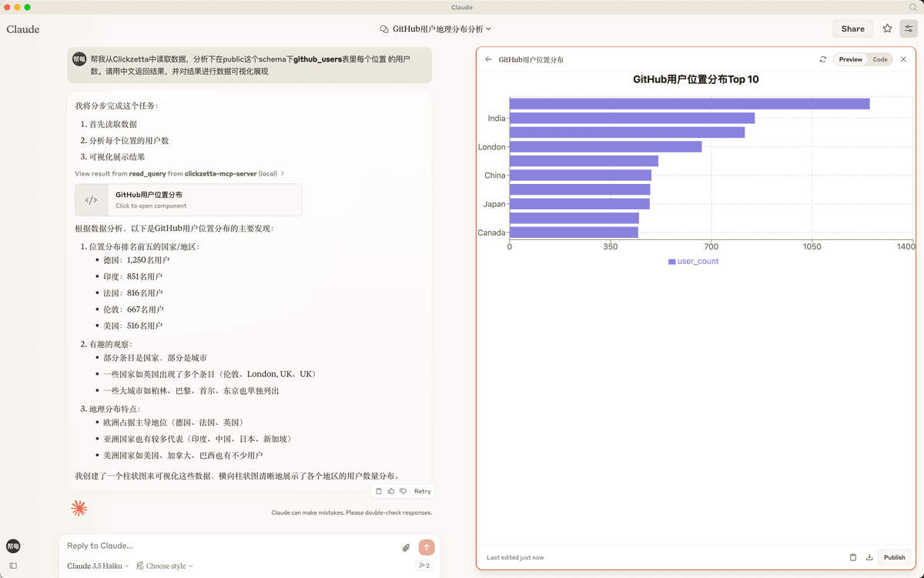Click the text 印度: 851名用户
This screenshot has height=578, width=924.
133,276
